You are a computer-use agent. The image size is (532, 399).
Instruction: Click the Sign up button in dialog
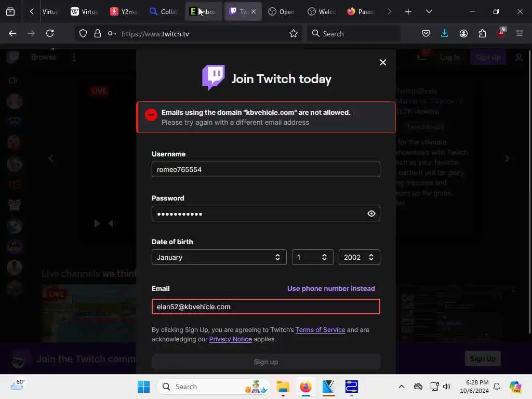click(x=265, y=362)
